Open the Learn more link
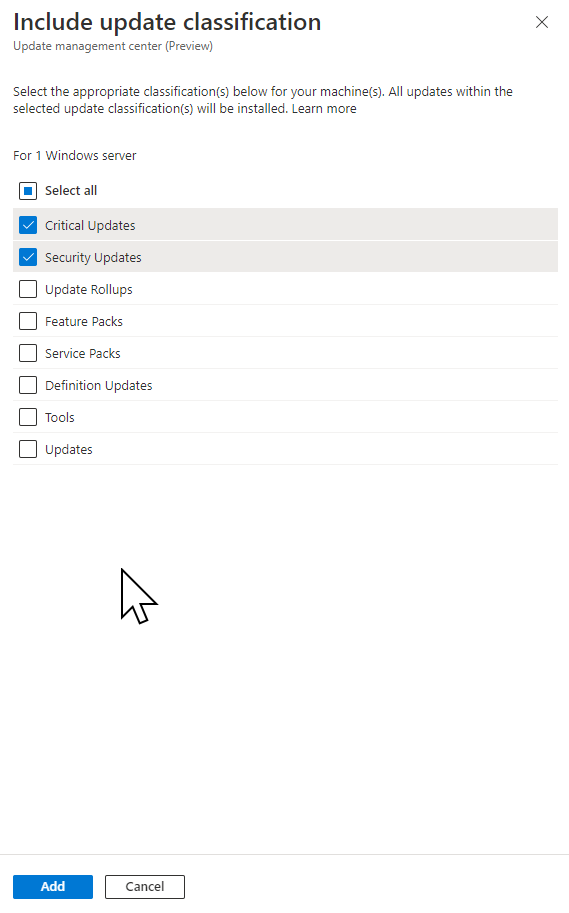Image resolution: width=569 pixels, height=913 pixels. click(324, 109)
